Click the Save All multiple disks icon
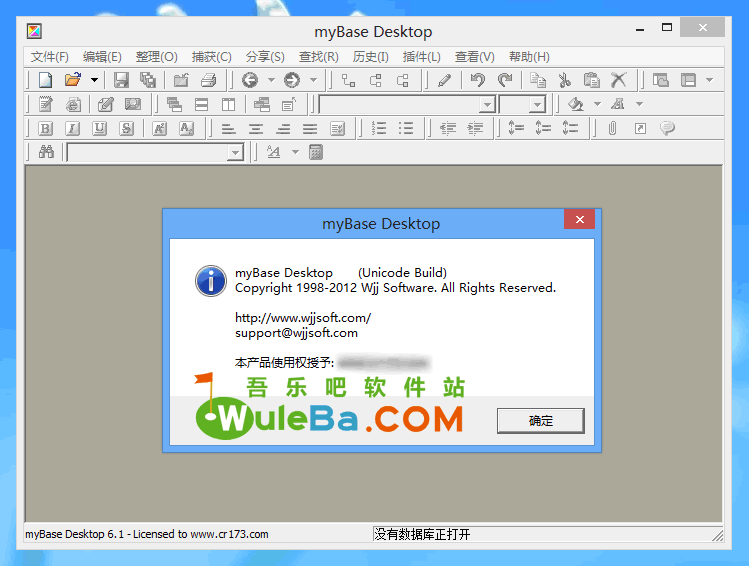Image resolution: width=749 pixels, height=566 pixels. point(148,80)
